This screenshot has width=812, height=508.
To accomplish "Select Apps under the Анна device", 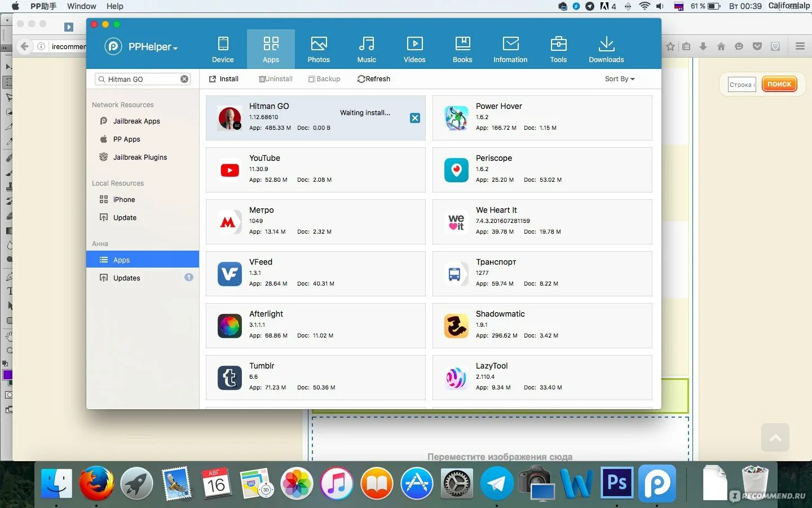I will [143, 260].
